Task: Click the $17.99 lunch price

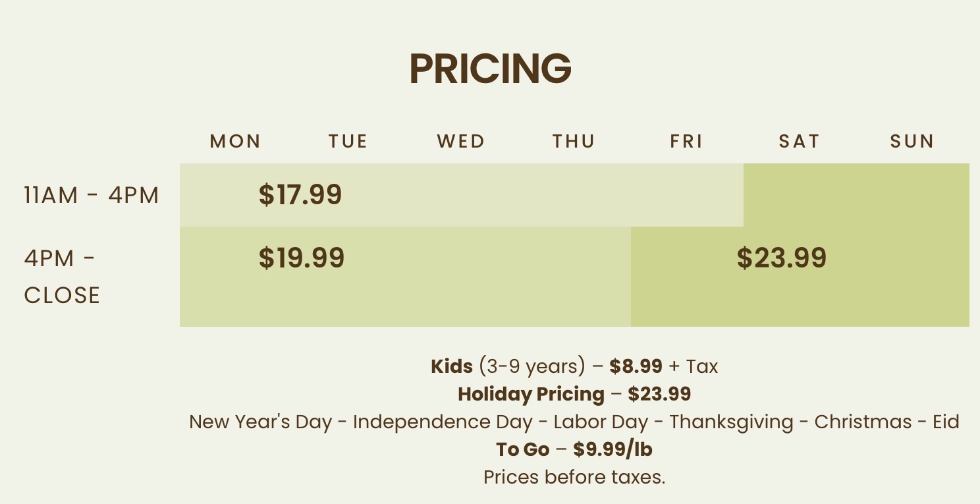Action: (300, 195)
